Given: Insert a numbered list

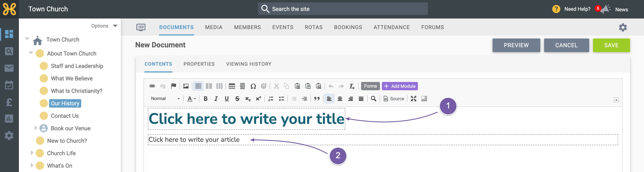Looking at the screenshot, I should [x=271, y=99].
